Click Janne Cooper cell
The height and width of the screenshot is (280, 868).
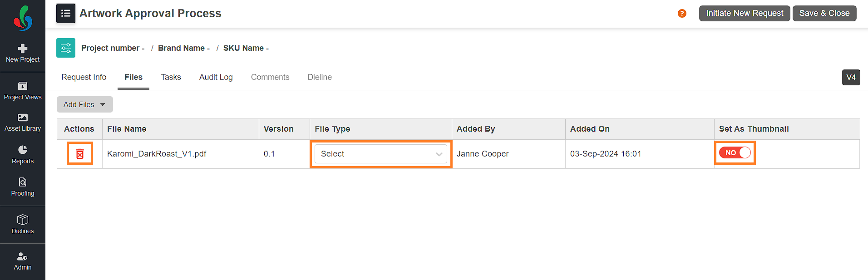[483, 154]
